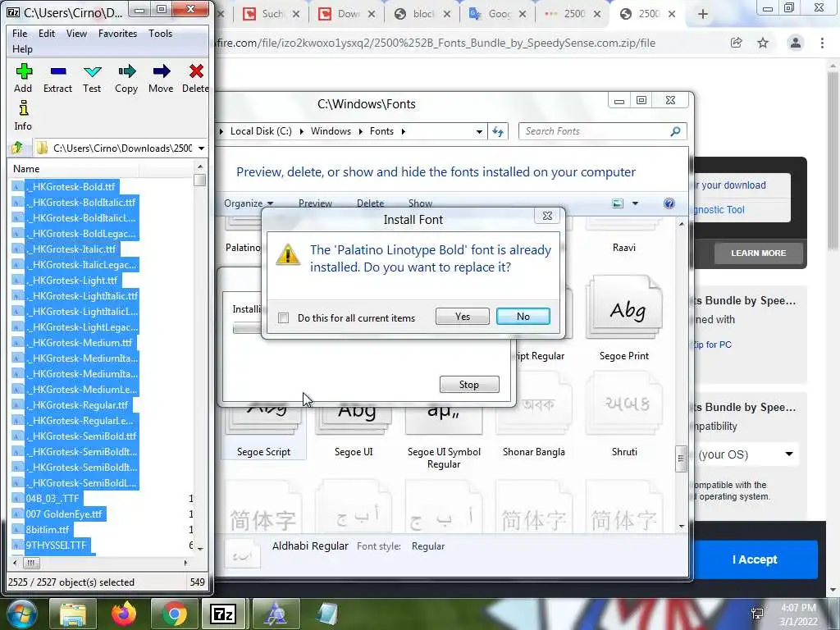Image resolution: width=840 pixels, height=630 pixels.
Task: Click Yes to replace the font
Action: click(x=463, y=317)
